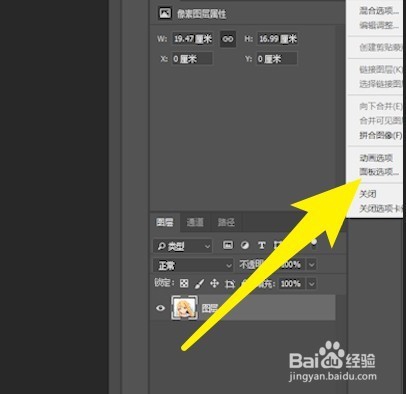Lock position move-arrows icon
Viewport: 406px width, 394px height.
pyautogui.click(x=214, y=284)
